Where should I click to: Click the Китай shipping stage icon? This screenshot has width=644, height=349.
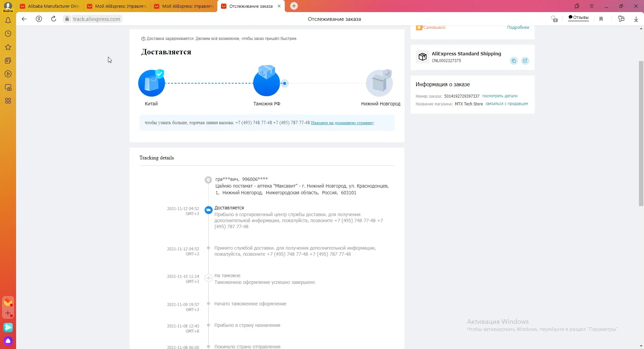coord(152,83)
